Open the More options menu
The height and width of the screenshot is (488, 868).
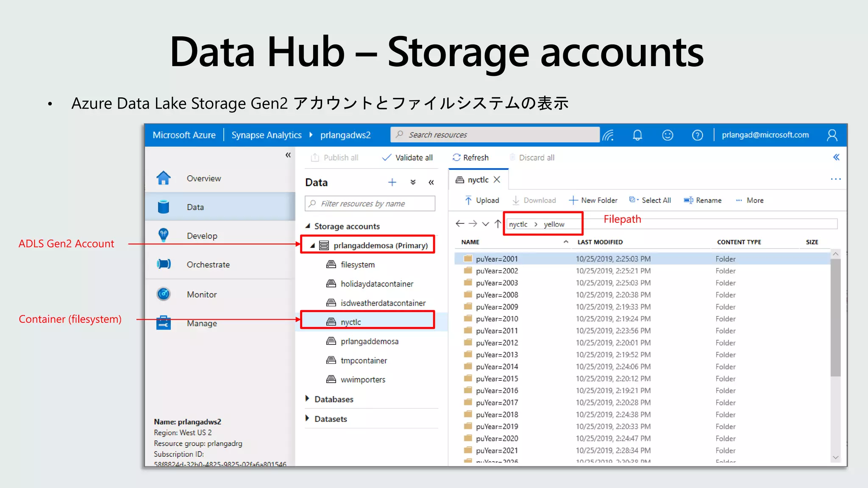(749, 200)
